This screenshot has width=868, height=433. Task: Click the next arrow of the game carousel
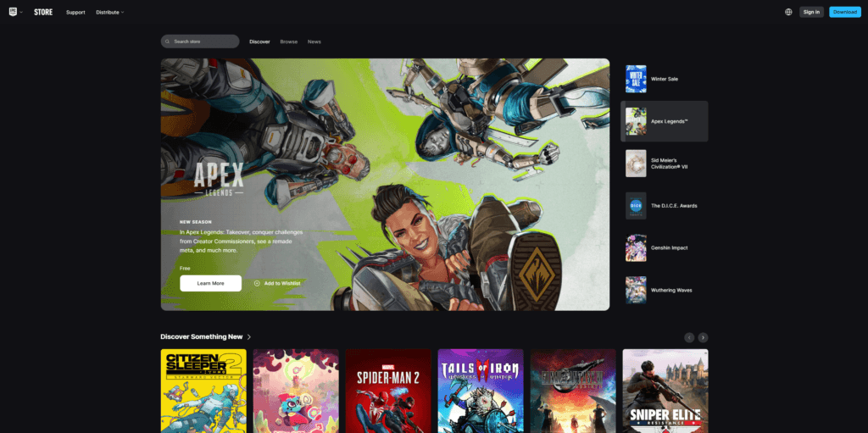point(703,337)
